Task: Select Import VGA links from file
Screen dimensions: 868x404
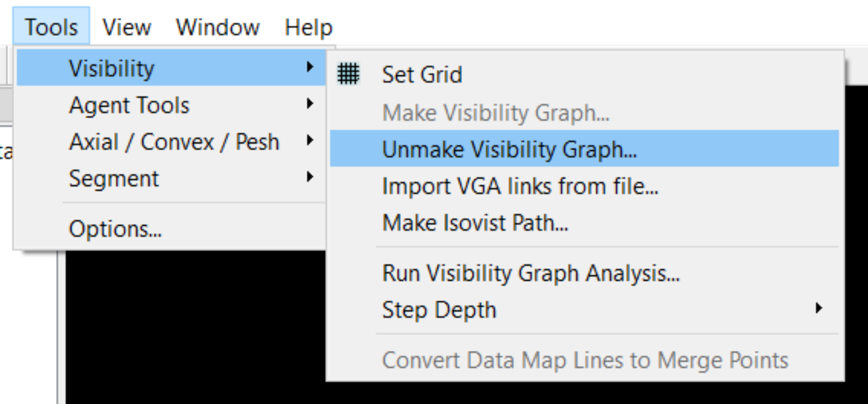Action: [520, 187]
